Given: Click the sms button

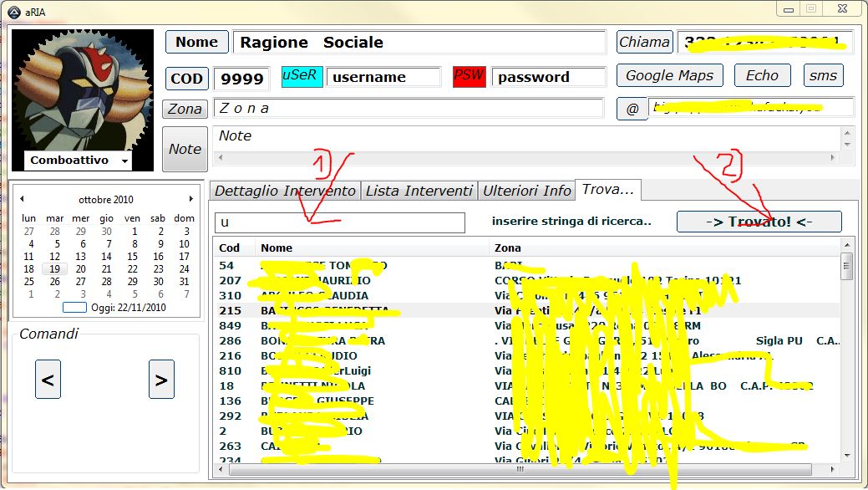Looking at the screenshot, I should pos(823,75).
